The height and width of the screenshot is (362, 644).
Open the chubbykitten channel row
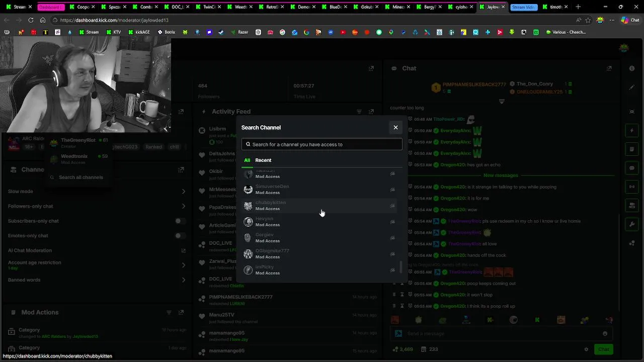tap(319, 206)
